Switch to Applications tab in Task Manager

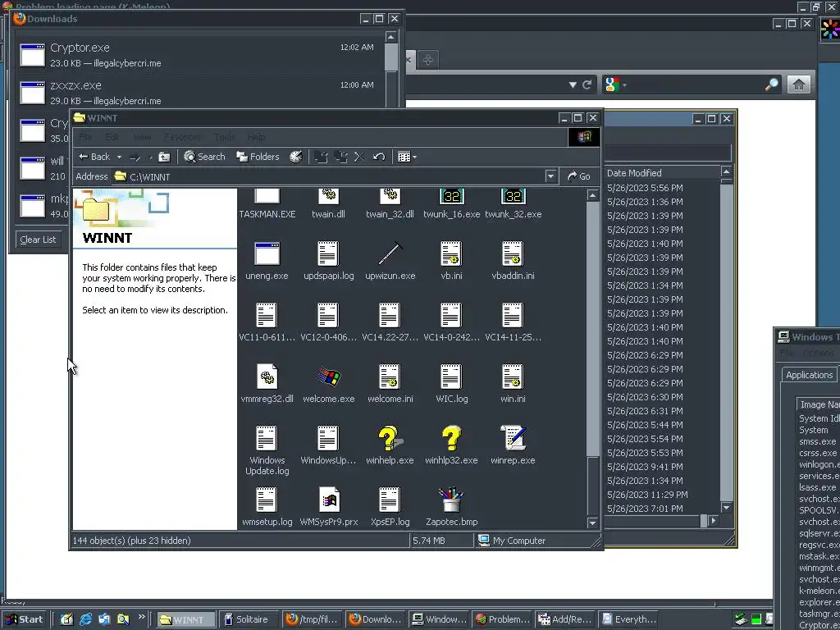click(x=809, y=375)
